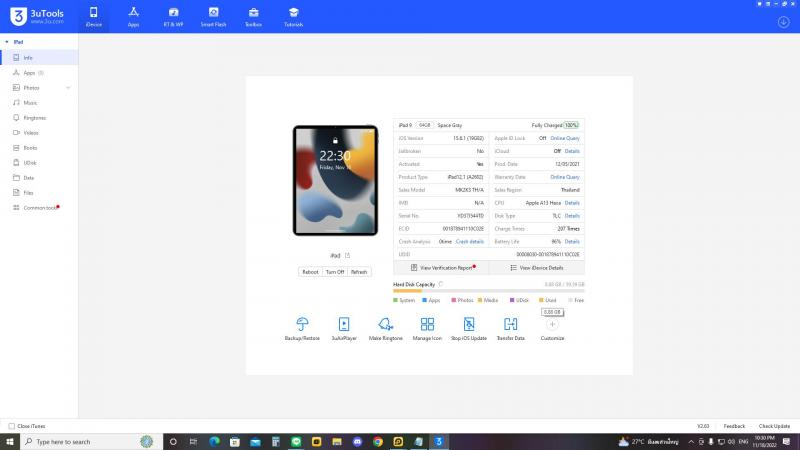Launch 3uAirPlayer from the shortcut row
Viewport: 800px width, 450px height.
coord(343,325)
